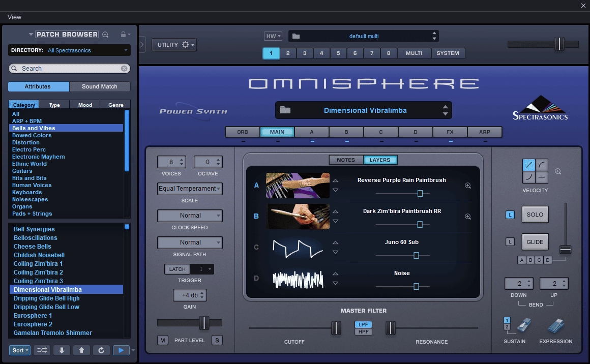Adjust the Part Level slider handle

203,323
